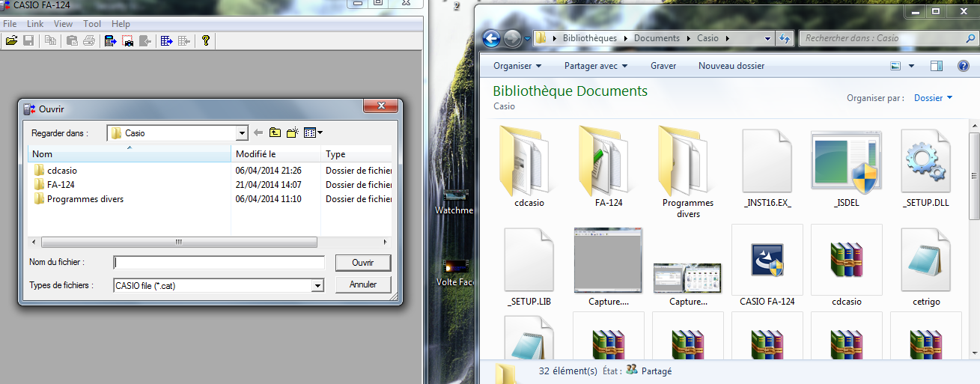Click the Copy toolbar icon in FA-124
Viewport: 980px width, 384px height.
50,40
